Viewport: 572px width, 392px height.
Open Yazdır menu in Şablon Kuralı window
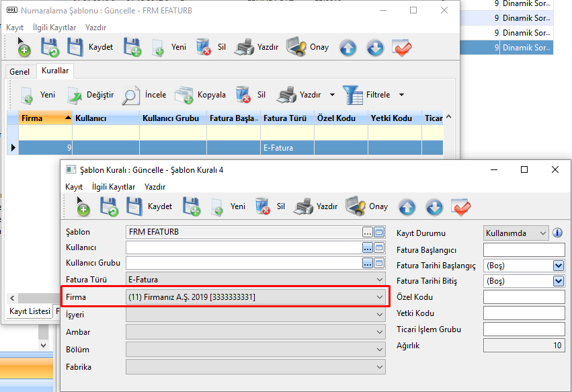(155, 187)
